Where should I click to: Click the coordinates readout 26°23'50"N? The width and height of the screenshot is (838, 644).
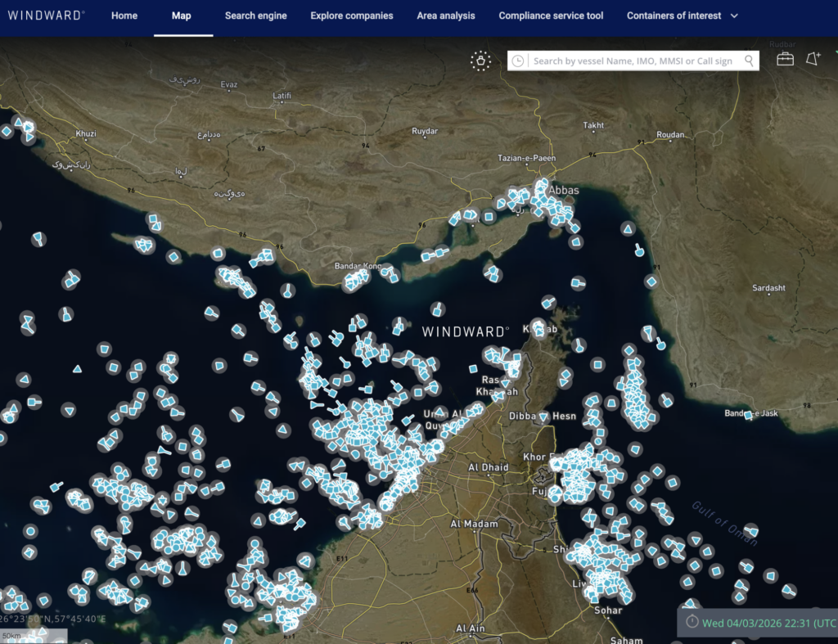52,619
